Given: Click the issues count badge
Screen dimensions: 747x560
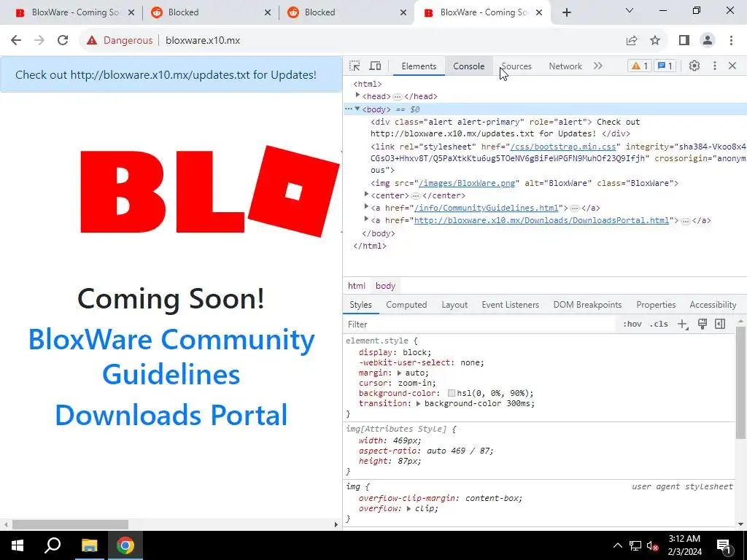Looking at the screenshot, I should point(665,66).
